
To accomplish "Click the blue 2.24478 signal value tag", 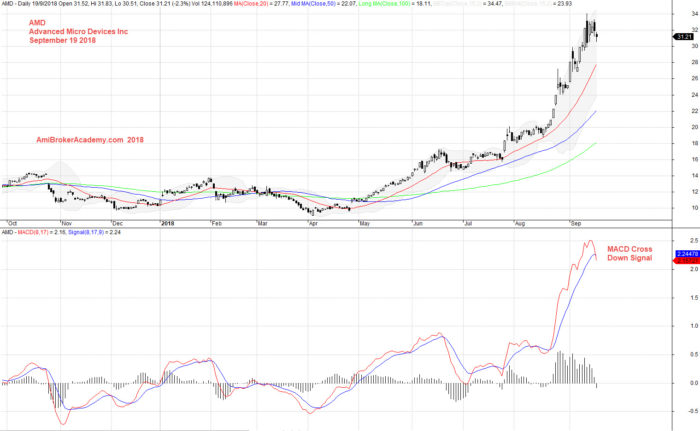I will 687,254.
